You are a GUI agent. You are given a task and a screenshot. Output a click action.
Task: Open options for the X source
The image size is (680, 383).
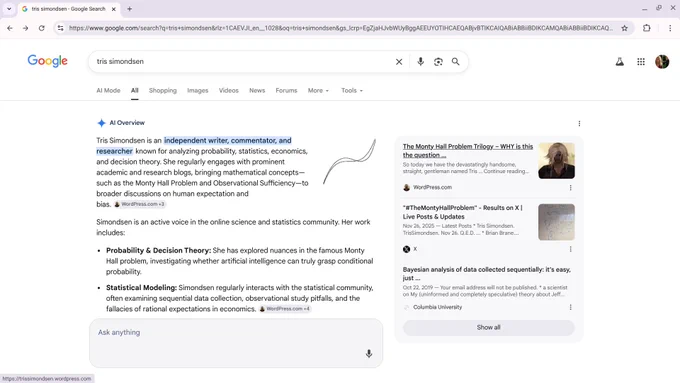[x=571, y=249]
